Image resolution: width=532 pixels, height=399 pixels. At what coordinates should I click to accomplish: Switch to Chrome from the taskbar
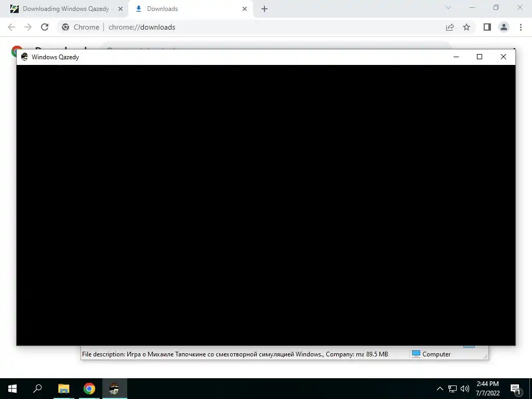89,389
